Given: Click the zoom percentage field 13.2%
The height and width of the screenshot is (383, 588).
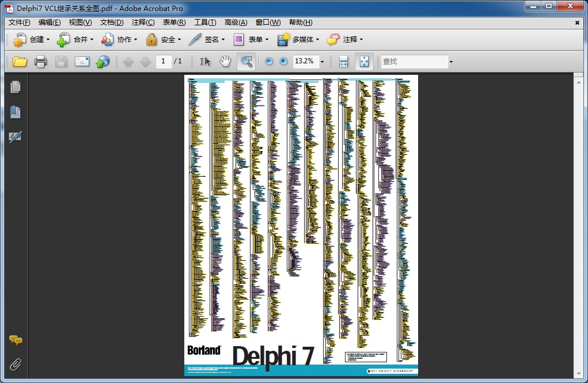Looking at the screenshot, I should tap(306, 61).
